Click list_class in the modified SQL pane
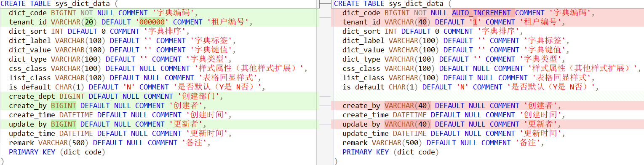 [x=363, y=78]
